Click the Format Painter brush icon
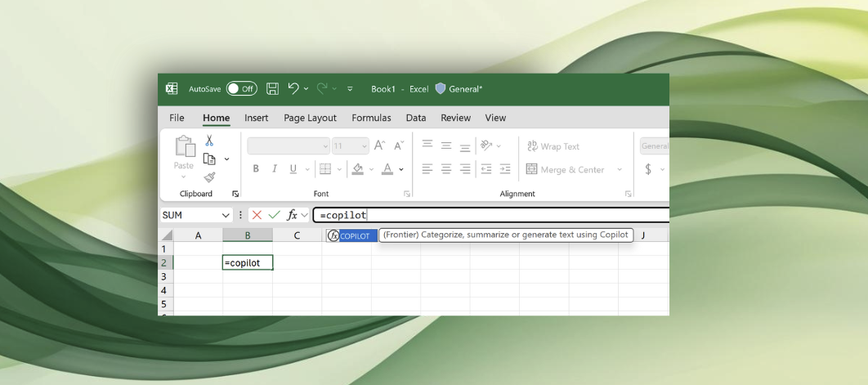The height and width of the screenshot is (385, 868). pyautogui.click(x=209, y=177)
